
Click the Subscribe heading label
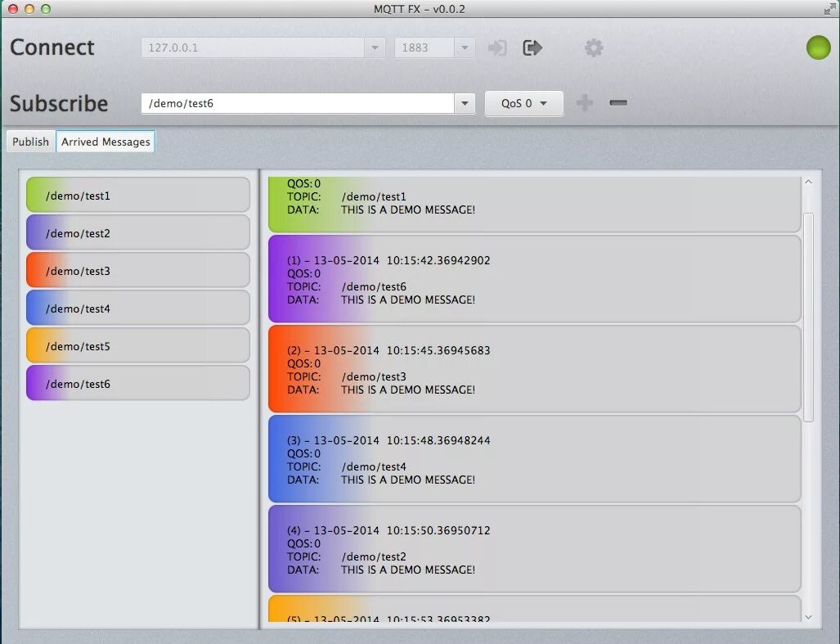point(59,103)
